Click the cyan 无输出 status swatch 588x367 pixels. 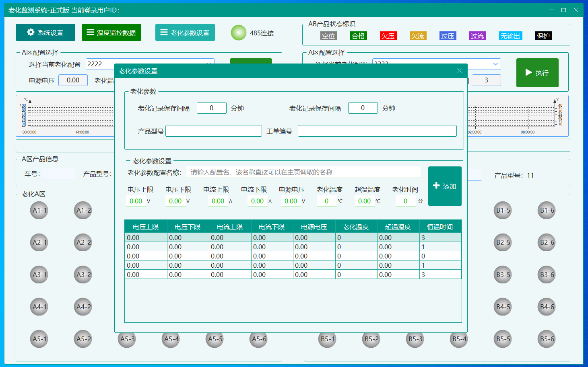pos(510,36)
